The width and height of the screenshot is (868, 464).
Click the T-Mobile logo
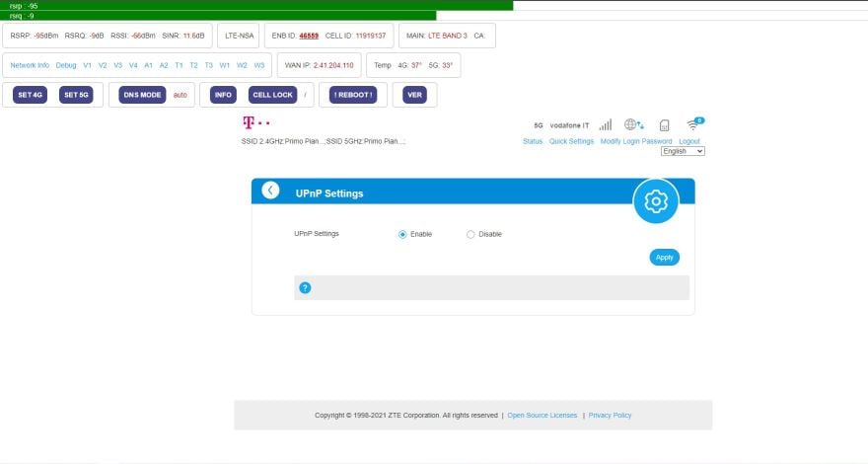[253, 123]
